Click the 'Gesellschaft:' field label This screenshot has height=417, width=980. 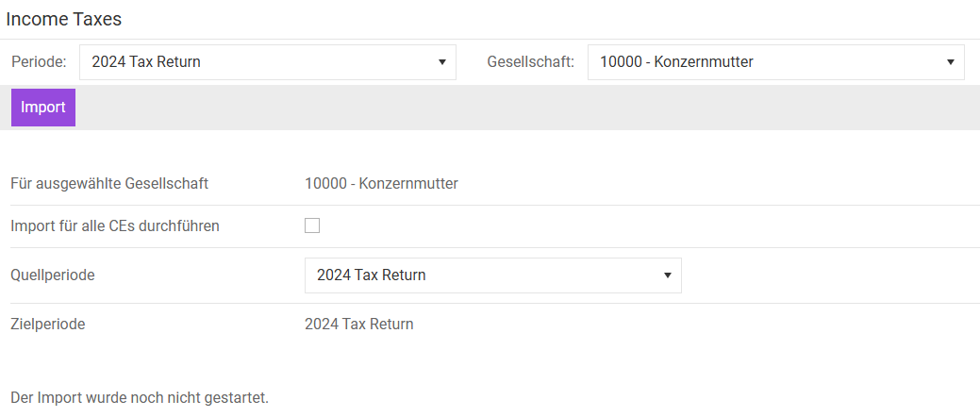pos(530,62)
